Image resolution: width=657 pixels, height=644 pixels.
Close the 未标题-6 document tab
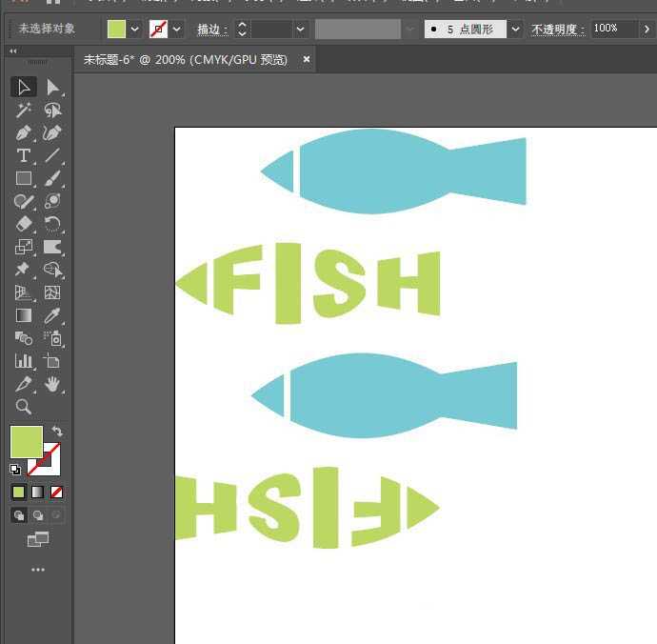pyautogui.click(x=307, y=60)
